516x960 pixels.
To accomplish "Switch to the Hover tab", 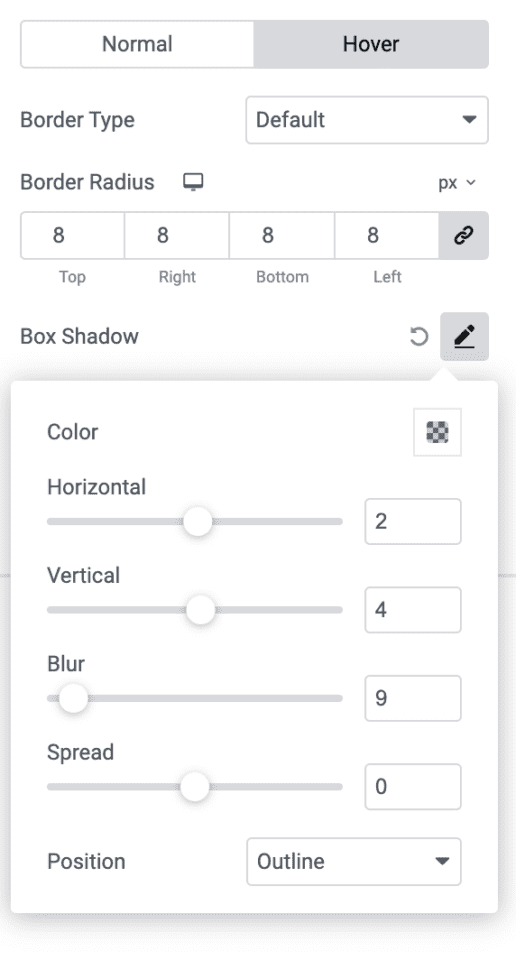I will click(x=372, y=44).
